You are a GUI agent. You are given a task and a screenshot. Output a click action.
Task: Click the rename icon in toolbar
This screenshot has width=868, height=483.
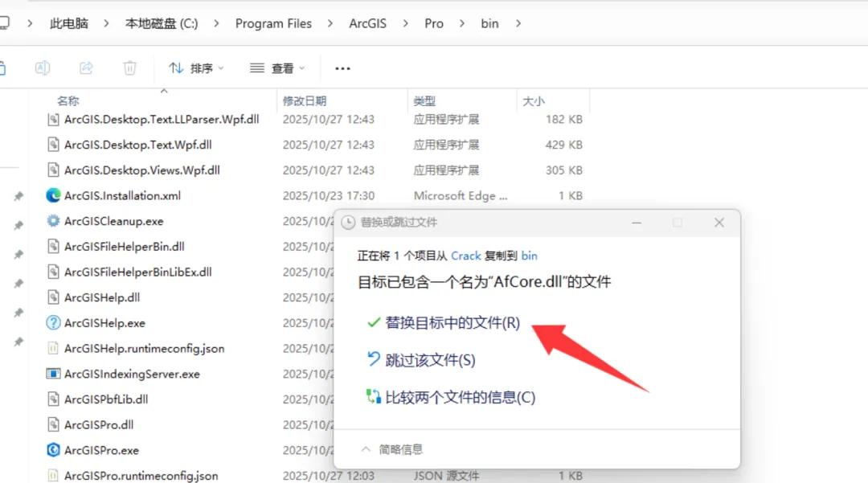pos(43,68)
